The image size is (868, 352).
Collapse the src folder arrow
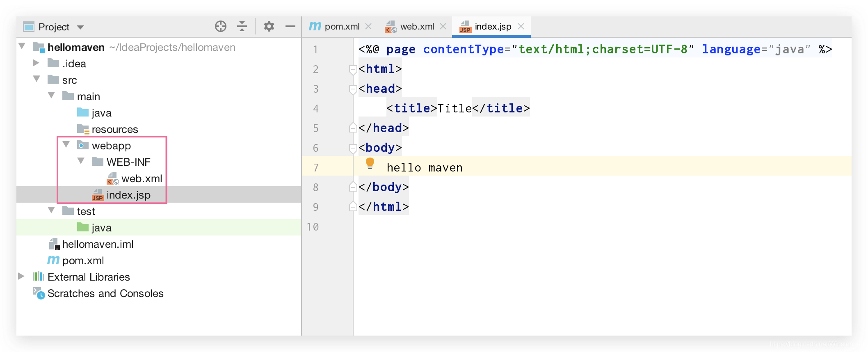coord(37,79)
